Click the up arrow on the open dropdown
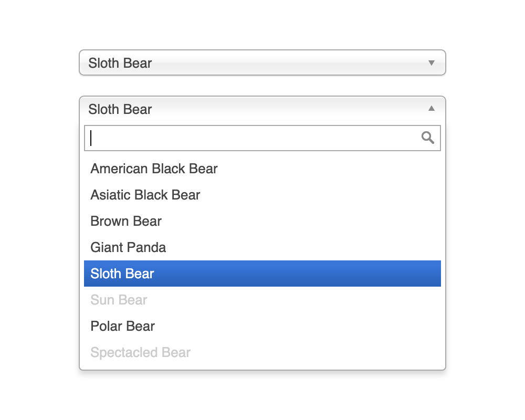Screen dimensions: 525x420 click(x=432, y=109)
